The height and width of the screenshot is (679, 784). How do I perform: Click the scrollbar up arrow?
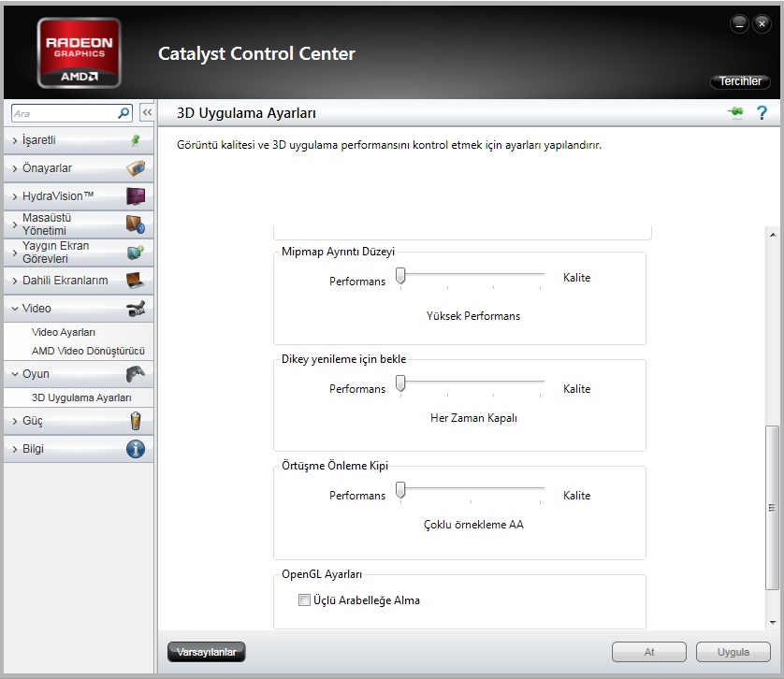tap(773, 234)
